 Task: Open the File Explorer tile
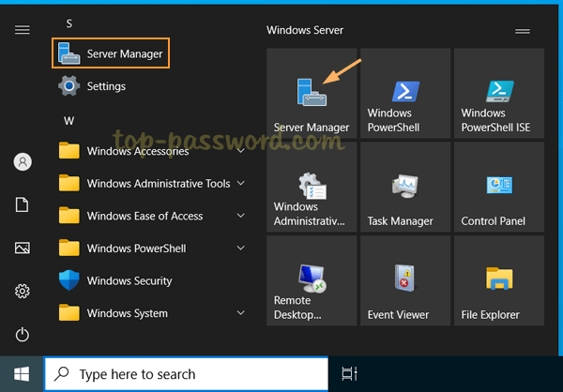click(498, 280)
